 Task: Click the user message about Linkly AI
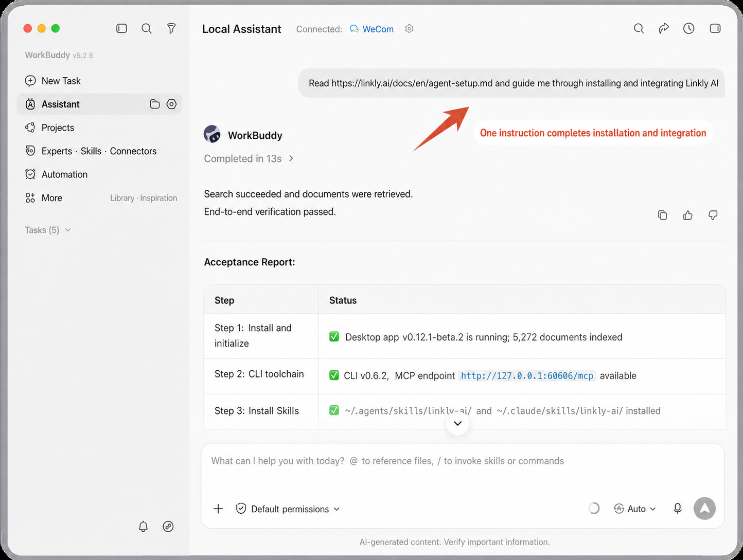click(x=512, y=83)
